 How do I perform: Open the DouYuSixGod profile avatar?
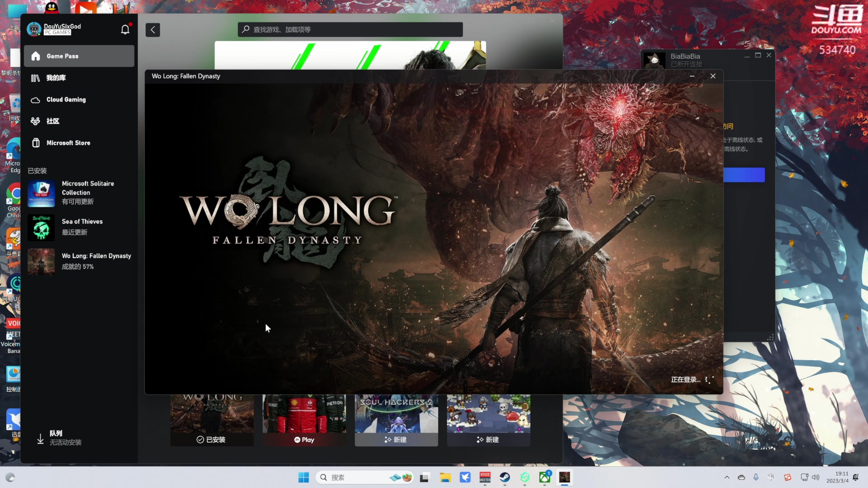(34, 29)
